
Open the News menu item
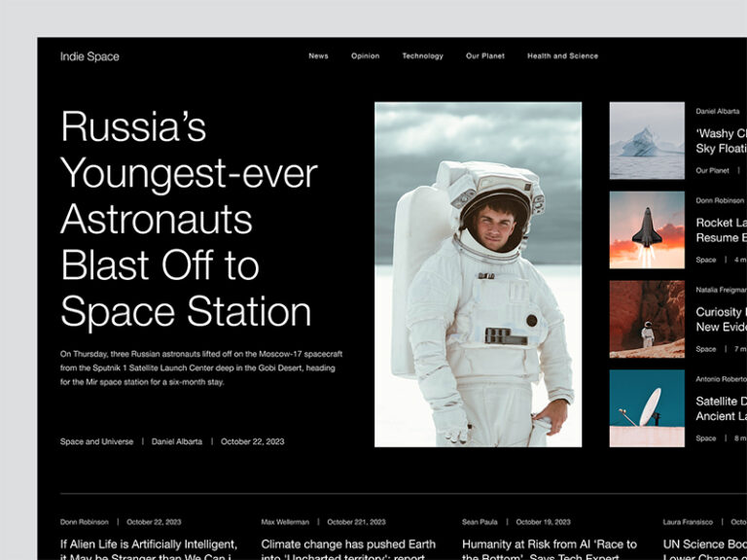point(318,56)
